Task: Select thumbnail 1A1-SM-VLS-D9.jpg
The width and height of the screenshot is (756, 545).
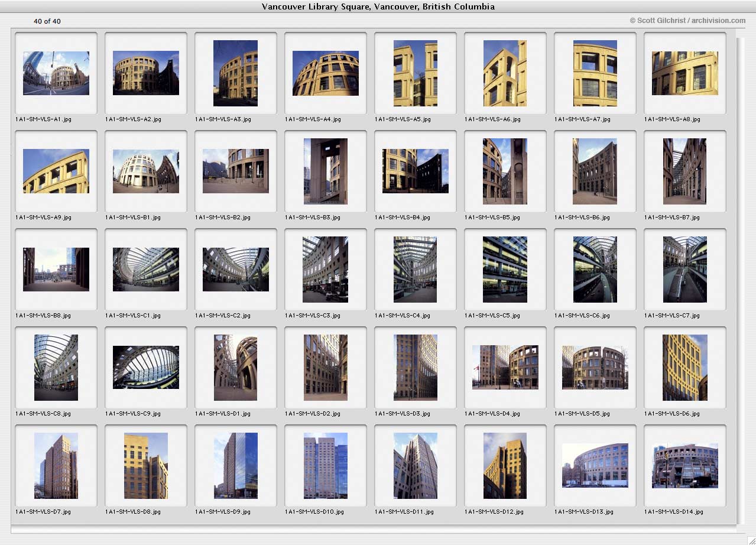Action: (x=236, y=466)
